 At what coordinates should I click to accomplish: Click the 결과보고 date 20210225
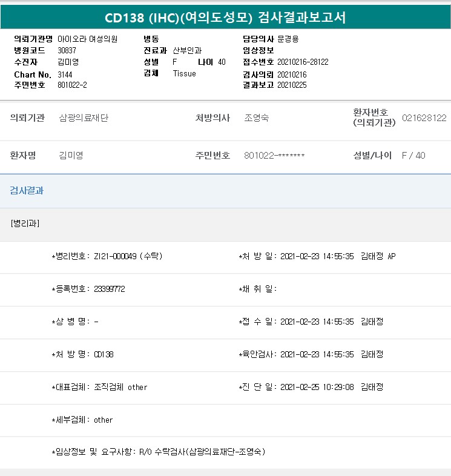292,85
